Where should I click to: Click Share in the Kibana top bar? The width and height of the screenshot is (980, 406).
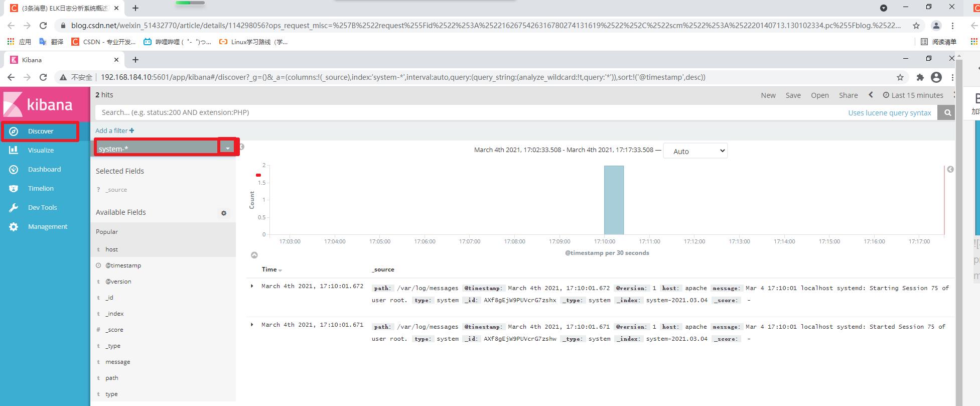click(848, 95)
